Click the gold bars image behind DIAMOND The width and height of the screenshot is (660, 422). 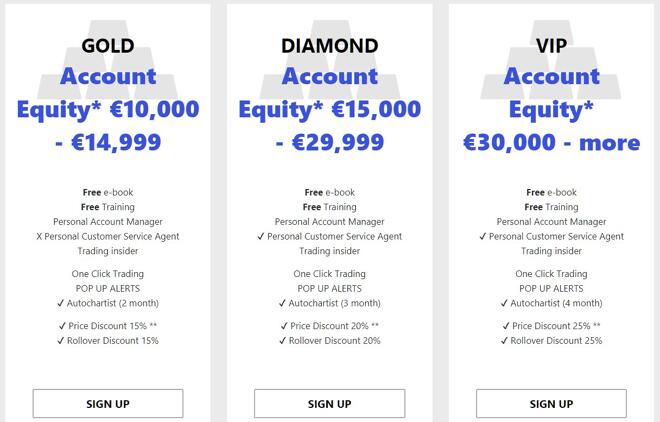pos(330,60)
